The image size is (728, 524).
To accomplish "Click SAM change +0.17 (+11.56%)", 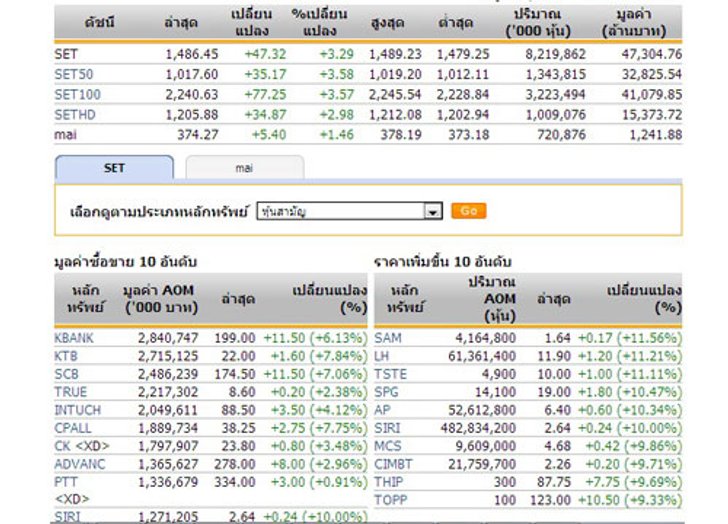I will coord(630,338).
